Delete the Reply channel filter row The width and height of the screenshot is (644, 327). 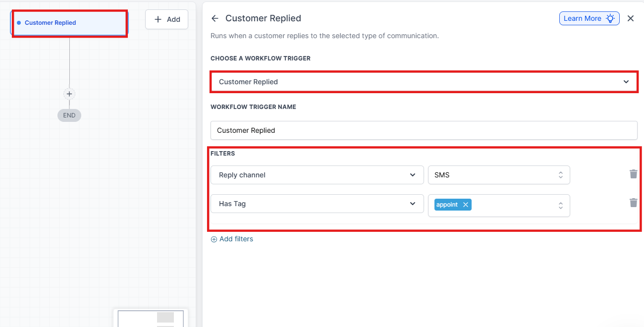633,174
